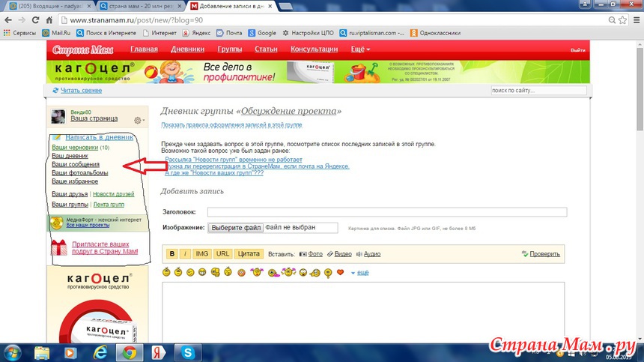Click Читать свежее link
Screen dimensions: 644x362
point(81,91)
